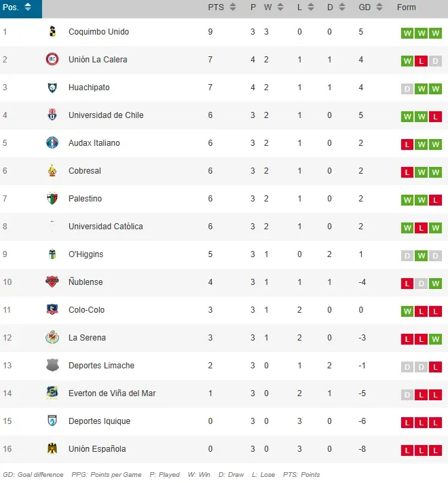
Task: Click the Unión La Calera club logo
Action: 52,60
